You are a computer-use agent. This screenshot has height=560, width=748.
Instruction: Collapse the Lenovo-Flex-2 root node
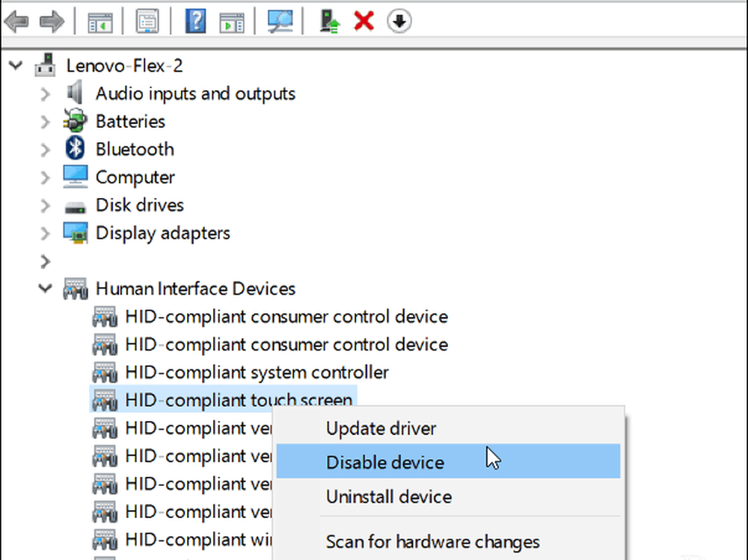coord(16,66)
